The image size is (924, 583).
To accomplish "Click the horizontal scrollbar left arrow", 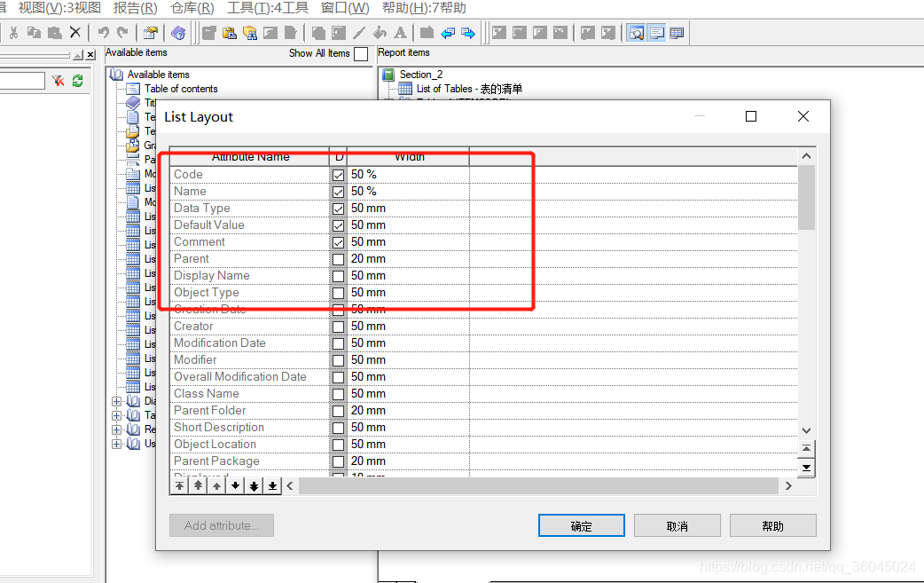I will click(x=290, y=485).
